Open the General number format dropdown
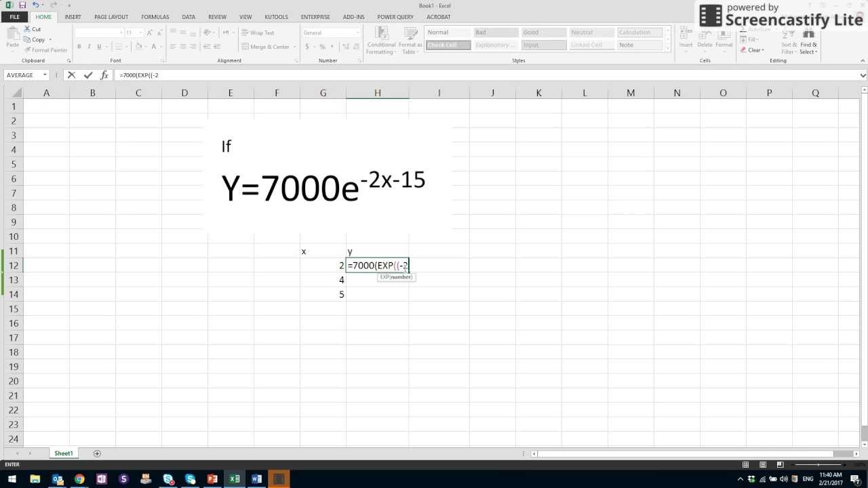 (358, 33)
